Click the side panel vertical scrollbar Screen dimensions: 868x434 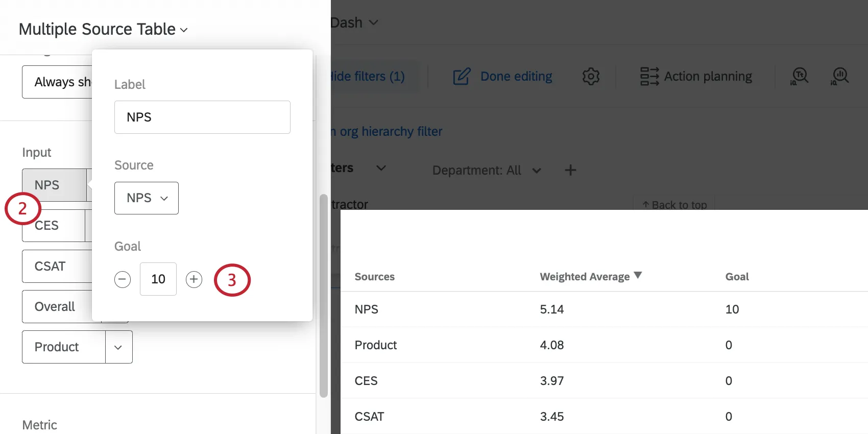323,296
